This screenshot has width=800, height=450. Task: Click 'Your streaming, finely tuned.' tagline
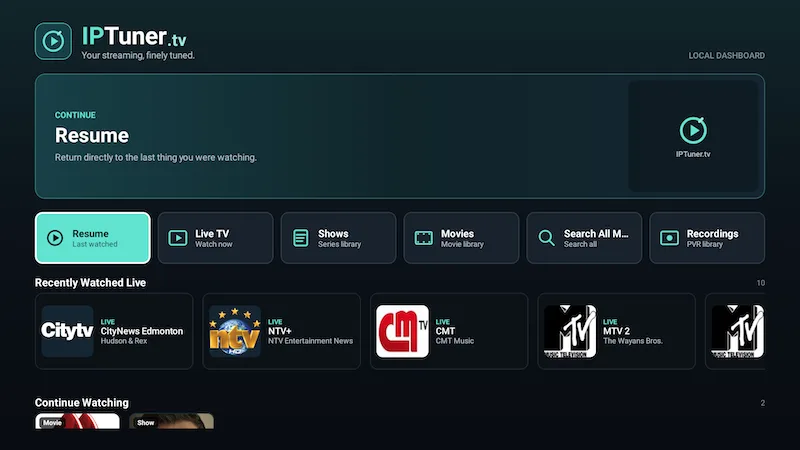pos(138,55)
